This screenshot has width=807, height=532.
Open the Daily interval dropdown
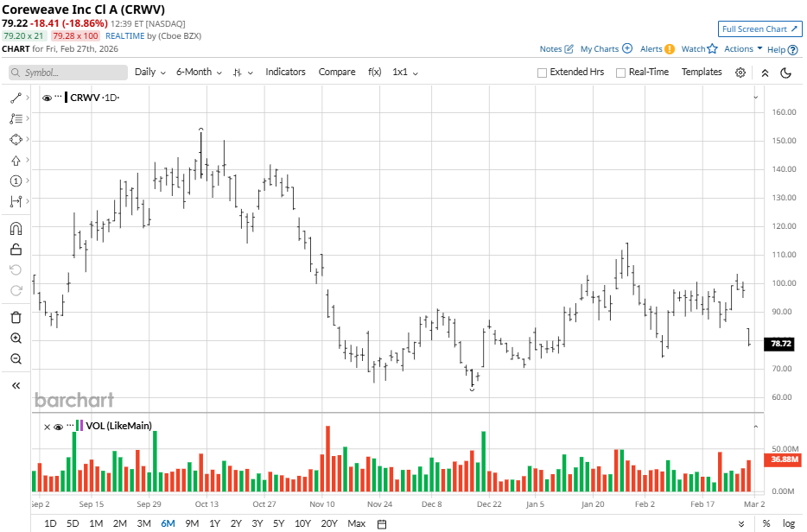pyautogui.click(x=149, y=72)
